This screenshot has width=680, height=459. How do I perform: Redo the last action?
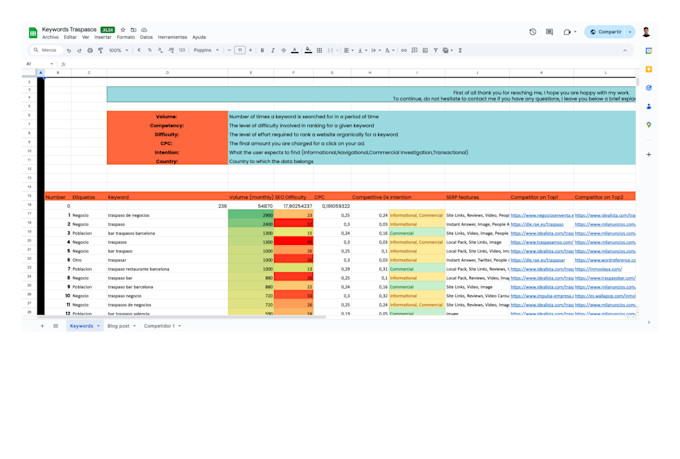click(79, 50)
